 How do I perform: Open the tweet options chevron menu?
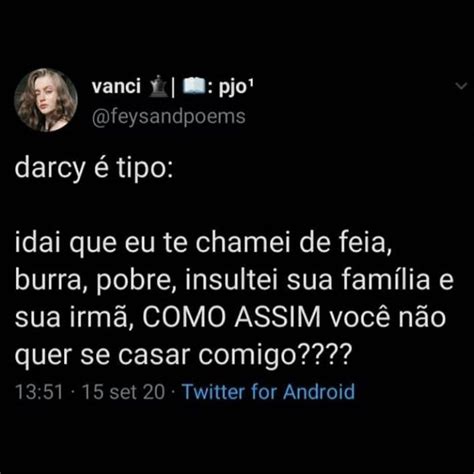tap(461, 86)
